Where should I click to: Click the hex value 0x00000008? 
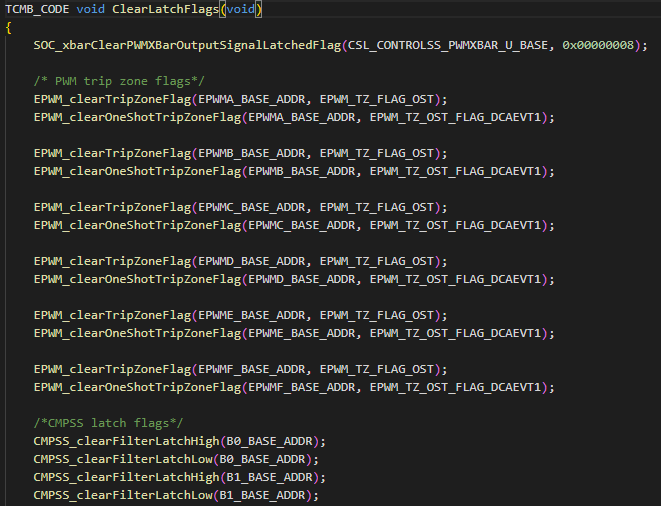tap(598, 45)
